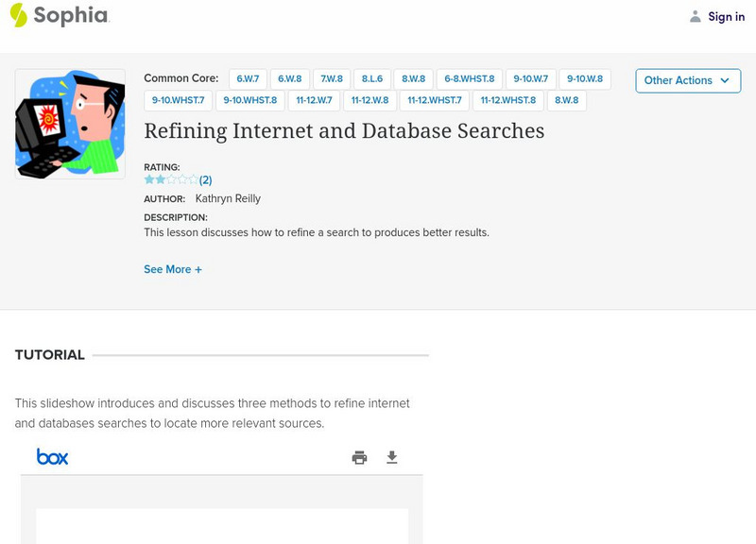The image size is (756, 544).
Task: Click the 9-10.W.8 tag
Action: tap(585, 79)
